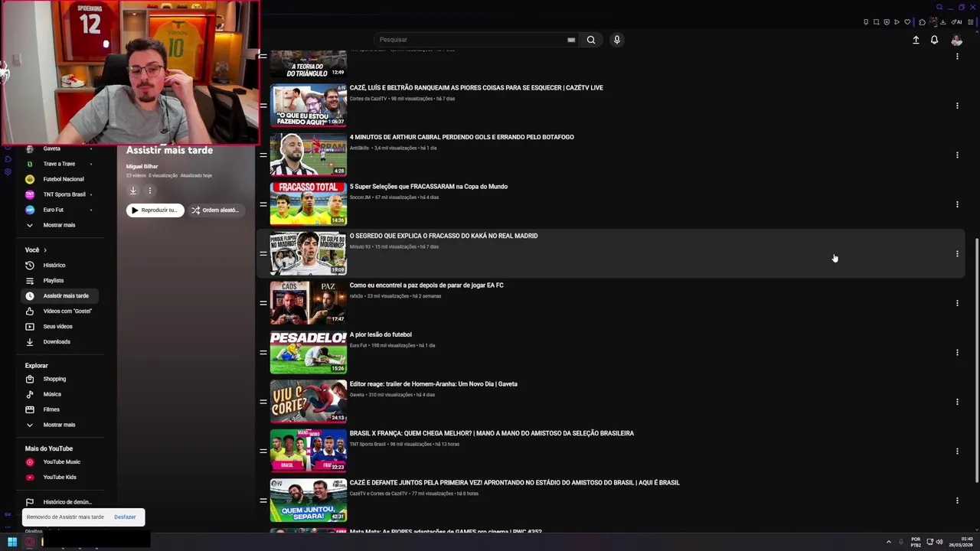Screen dimensions: 980x551
Task: Click the browser heart bookmarks icon
Action: tap(907, 22)
